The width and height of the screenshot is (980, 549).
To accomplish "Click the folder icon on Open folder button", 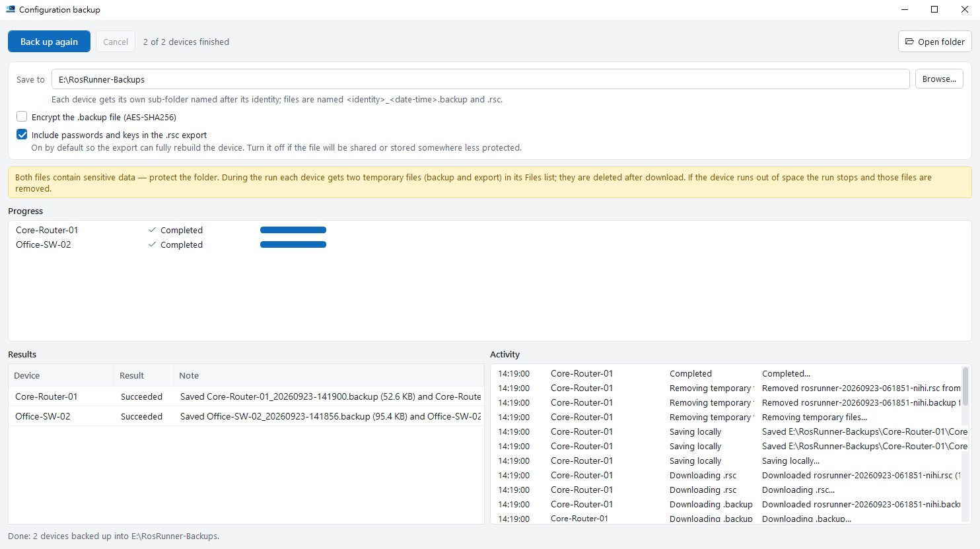I will coord(909,42).
